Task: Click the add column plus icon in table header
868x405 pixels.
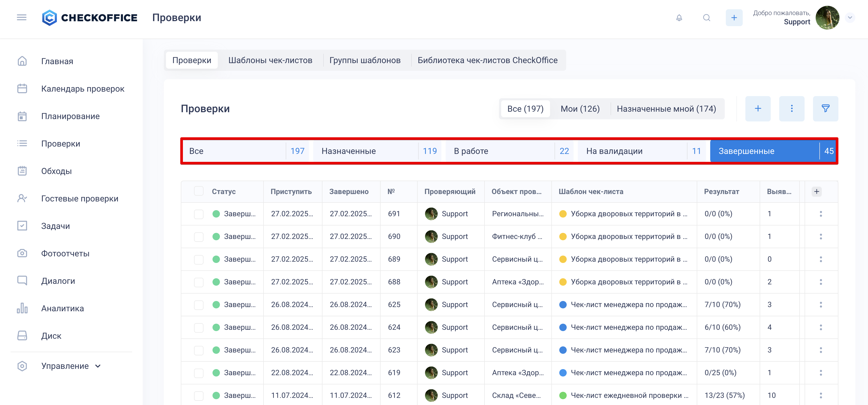Action: click(x=816, y=192)
